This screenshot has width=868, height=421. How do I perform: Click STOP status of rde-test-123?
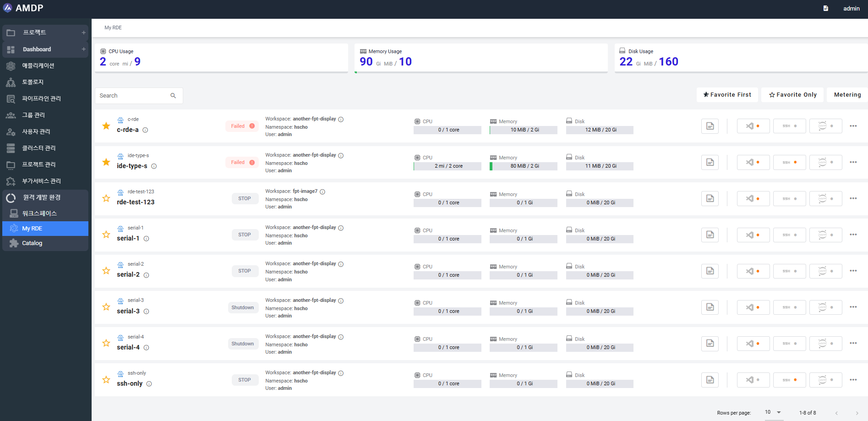[245, 198]
